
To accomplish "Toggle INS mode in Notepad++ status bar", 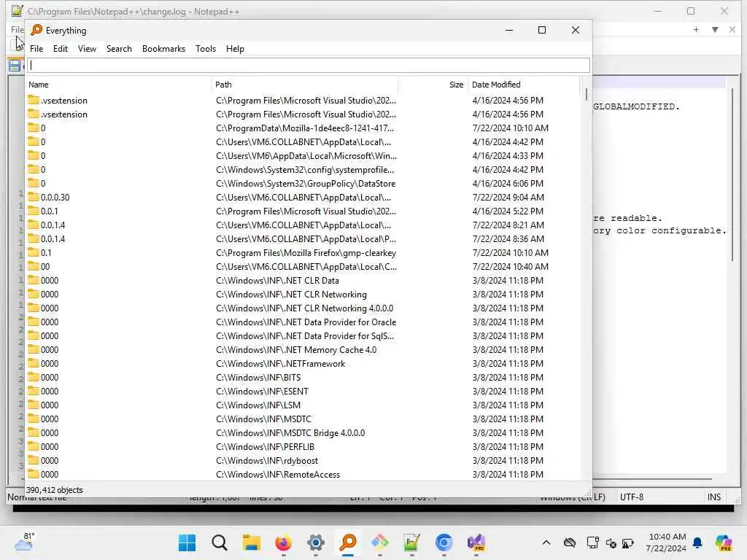I will (x=713, y=497).
